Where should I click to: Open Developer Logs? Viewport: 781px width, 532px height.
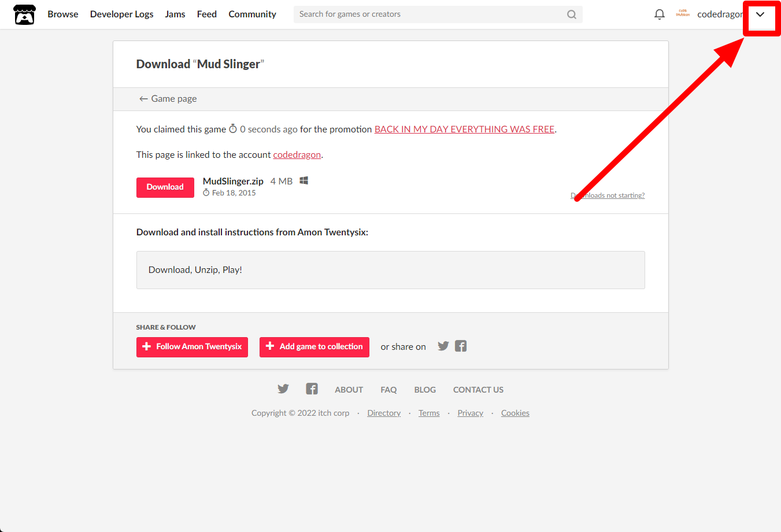(x=122, y=14)
